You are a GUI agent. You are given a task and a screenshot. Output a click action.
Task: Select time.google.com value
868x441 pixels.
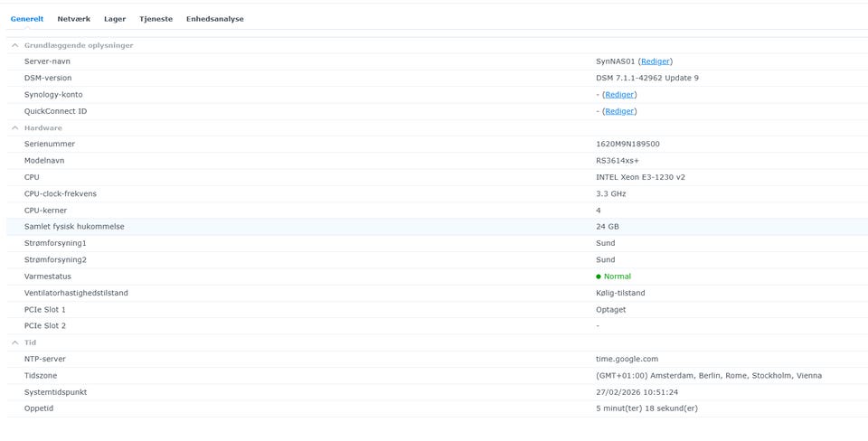click(x=627, y=359)
